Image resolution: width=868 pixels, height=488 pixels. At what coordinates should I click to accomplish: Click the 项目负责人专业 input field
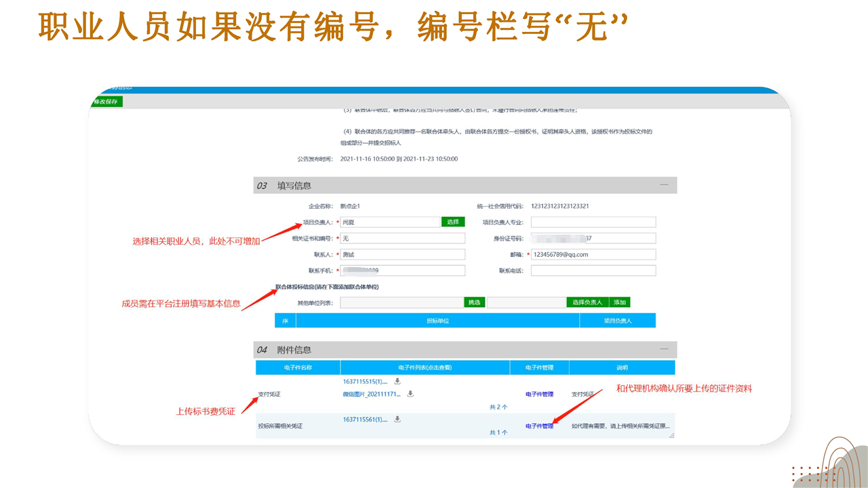pyautogui.click(x=593, y=222)
